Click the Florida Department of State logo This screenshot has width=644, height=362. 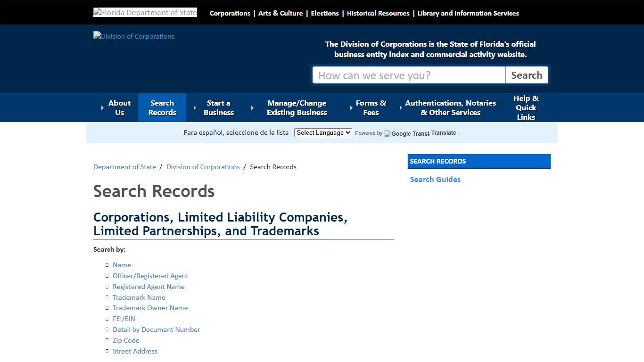(x=145, y=12)
